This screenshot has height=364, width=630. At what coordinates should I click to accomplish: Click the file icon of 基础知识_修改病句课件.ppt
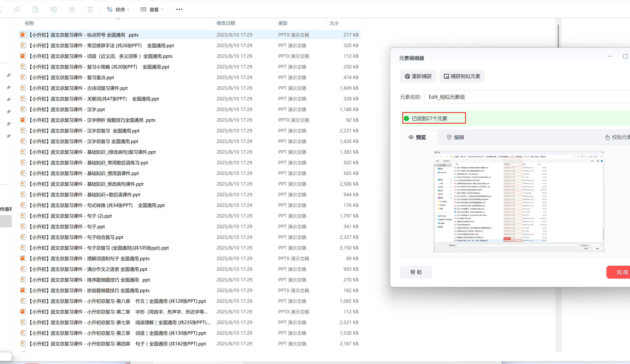23,184
